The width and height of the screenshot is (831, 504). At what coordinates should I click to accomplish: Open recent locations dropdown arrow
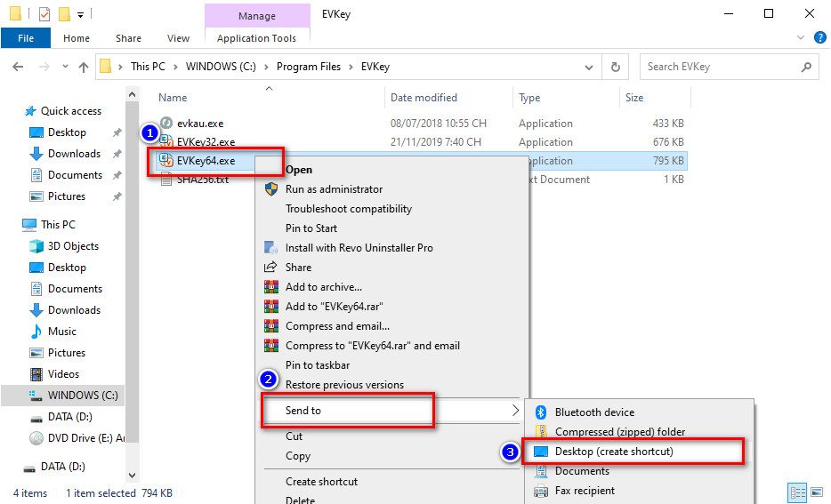(x=65, y=67)
